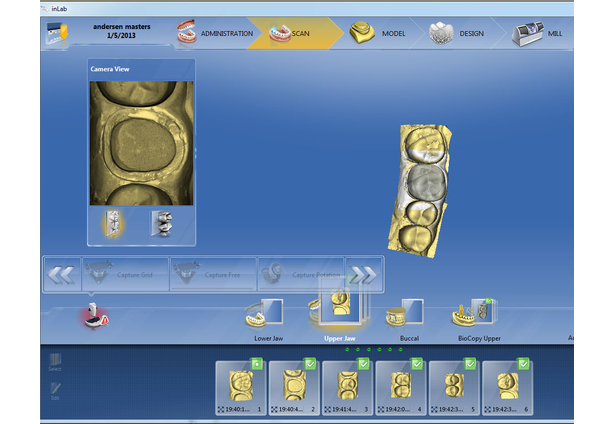Screen dimensions: 615x424
Task: Click the 3D upper jaw scan model
Action: pyautogui.click(x=419, y=191)
